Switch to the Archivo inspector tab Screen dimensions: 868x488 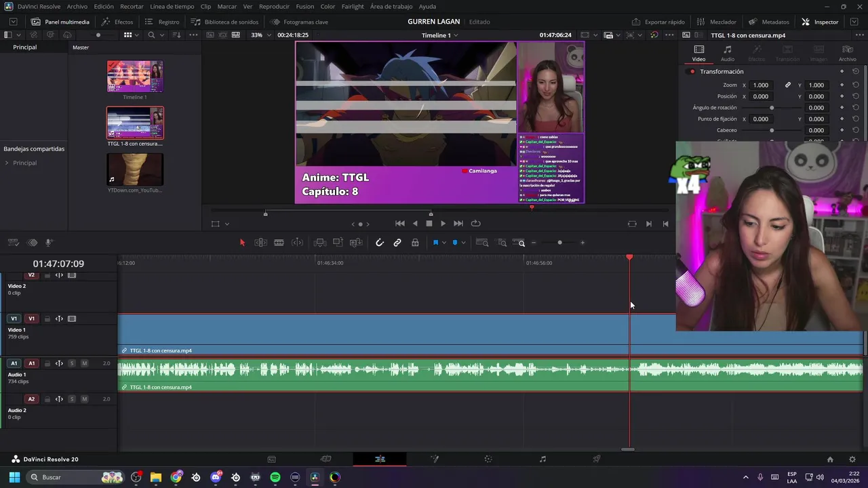[x=848, y=54]
